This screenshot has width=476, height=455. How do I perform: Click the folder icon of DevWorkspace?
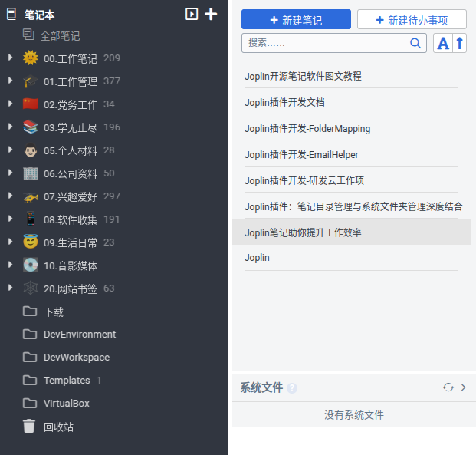30,357
